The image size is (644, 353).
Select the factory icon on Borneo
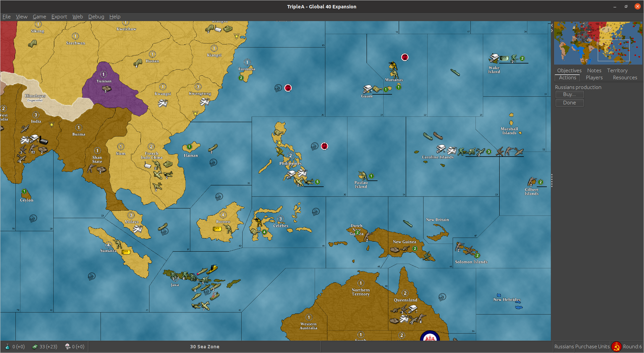pos(217,229)
